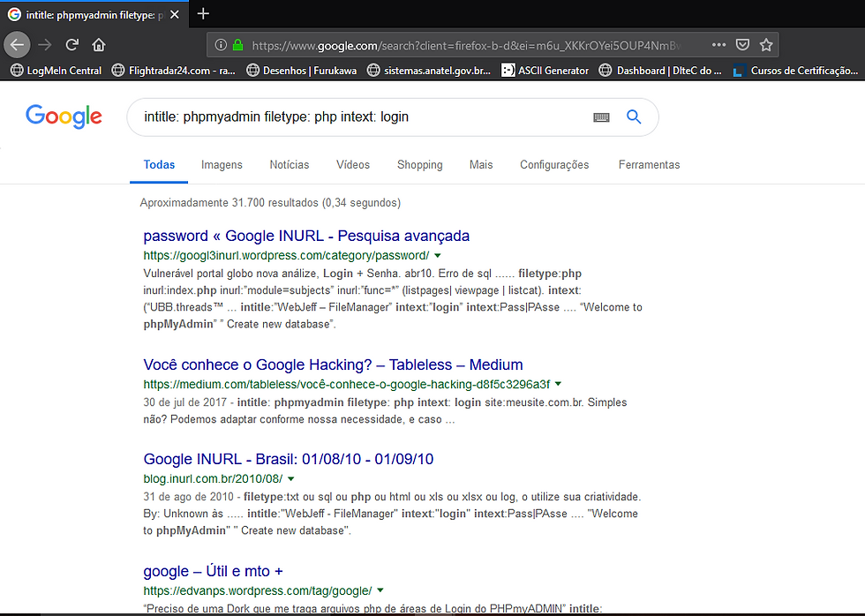Viewport: 865px width, 616px height.
Task: Click the browser Back arrow button
Action: [17, 45]
